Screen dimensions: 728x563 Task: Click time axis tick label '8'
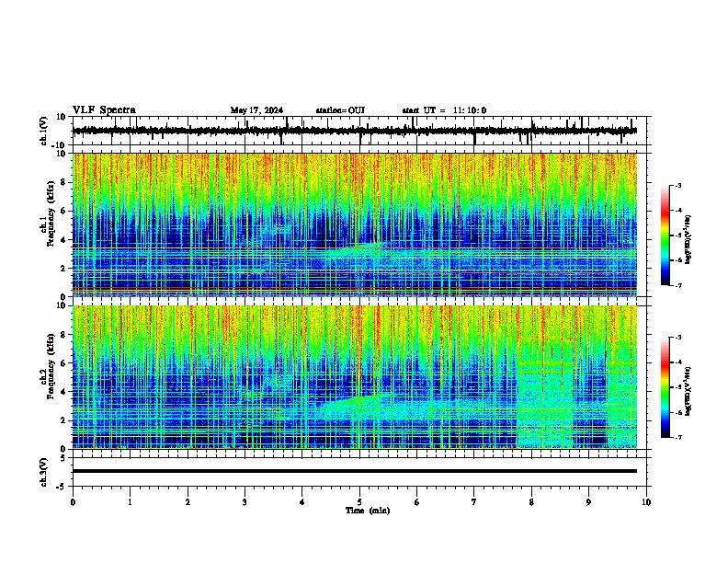(531, 502)
